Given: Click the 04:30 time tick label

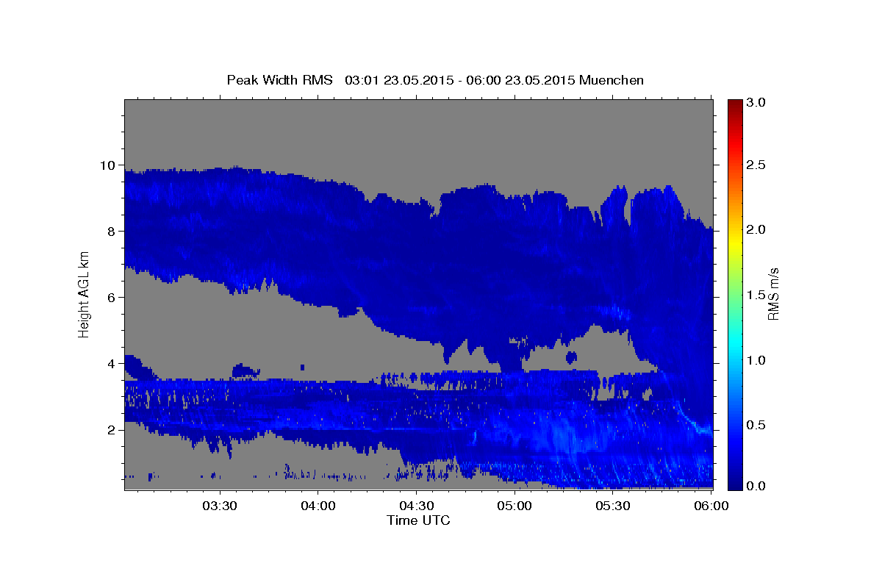Looking at the screenshot, I should point(417,506).
